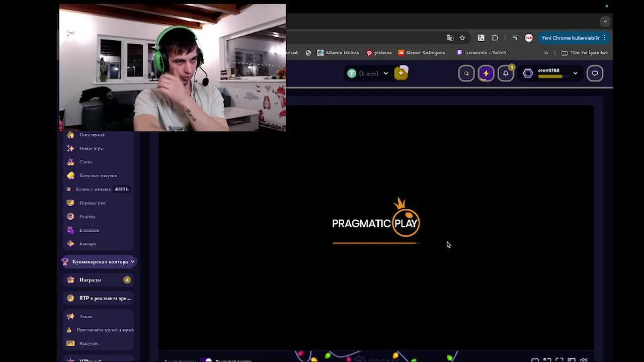Open the Tüm Yer İşaretleri folder

coord(584,53)
